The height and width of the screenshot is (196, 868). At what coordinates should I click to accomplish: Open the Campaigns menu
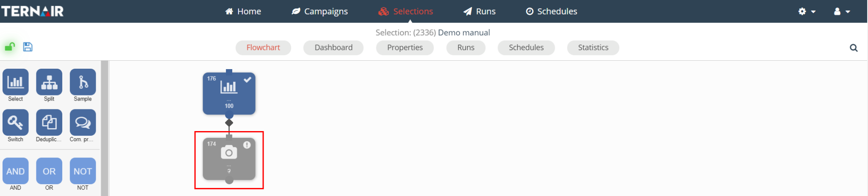click(x=320, y=11)
